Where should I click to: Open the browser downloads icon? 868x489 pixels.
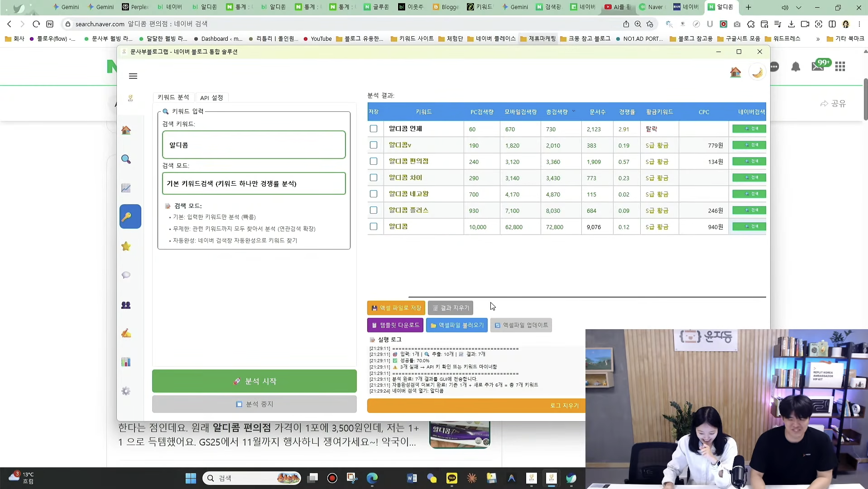point(791,24)
